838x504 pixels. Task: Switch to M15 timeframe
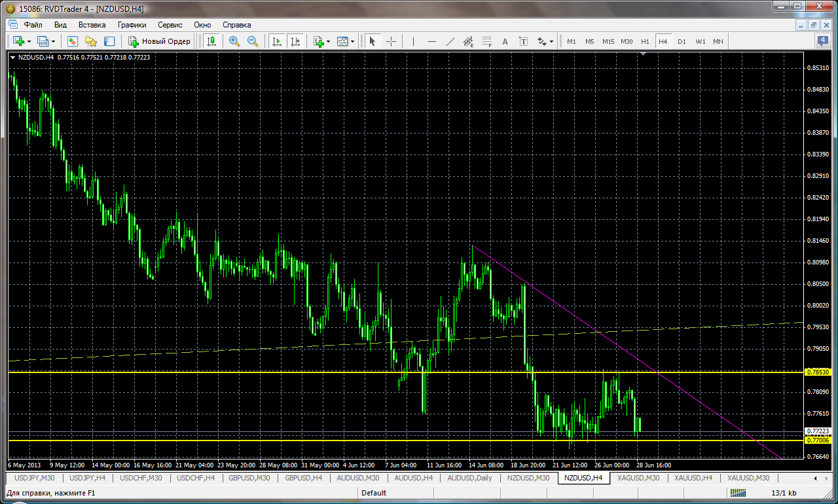click(608, 41)
